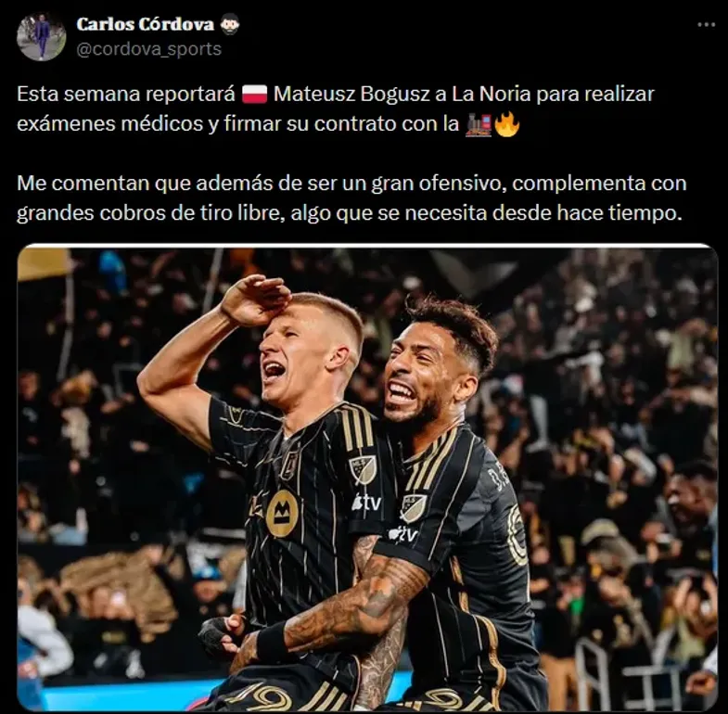Click the @cordova_sports handle
728x714 pixels.
click(x=148, y=49)
